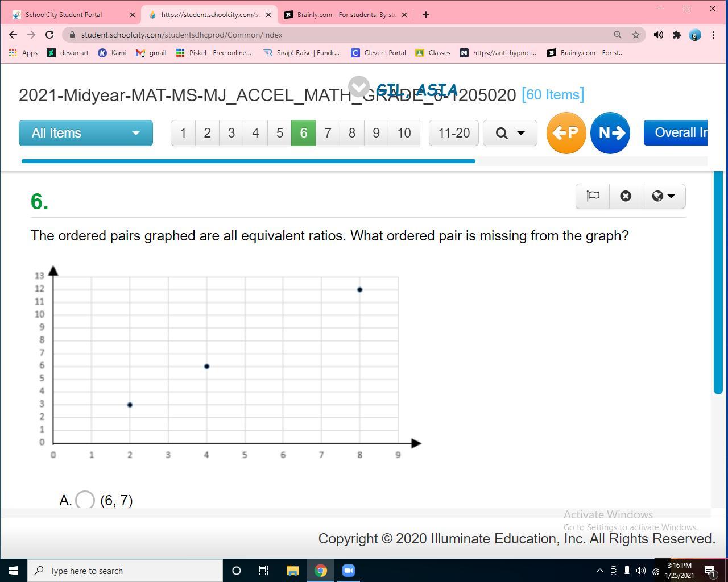Open Task View on the taskbar

pyautogui.click(x=264, y=571)
